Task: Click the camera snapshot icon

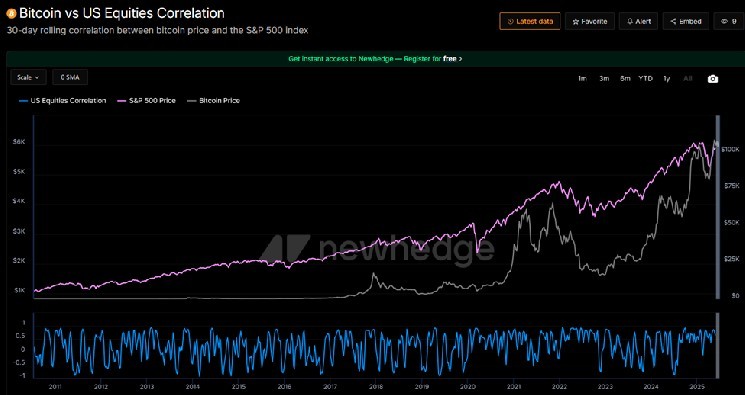Action: point(712,79)
